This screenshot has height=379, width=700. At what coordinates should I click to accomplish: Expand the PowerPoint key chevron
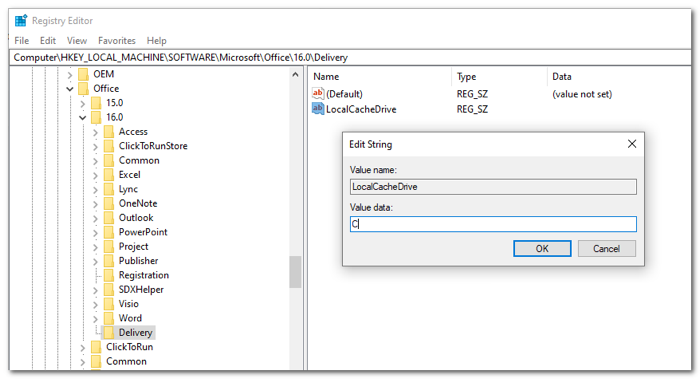95,233
